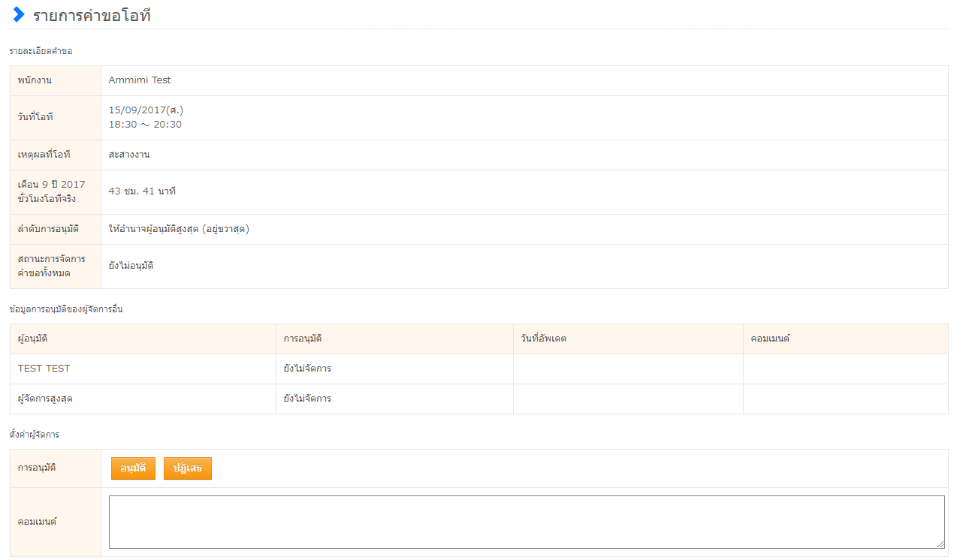Click the OT time range 18:30 ~ 20:30

click(x=145, y=125)
